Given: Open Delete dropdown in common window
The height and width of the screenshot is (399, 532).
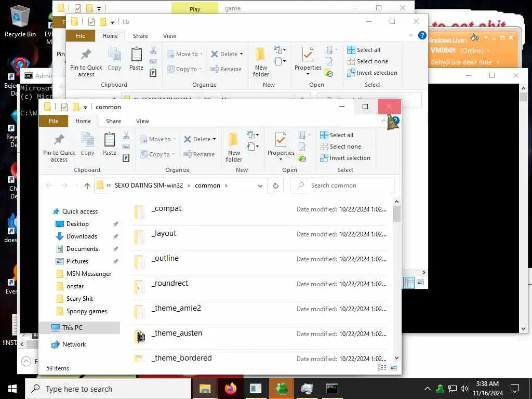Looking at the screenshot, I should click(214, 139).
